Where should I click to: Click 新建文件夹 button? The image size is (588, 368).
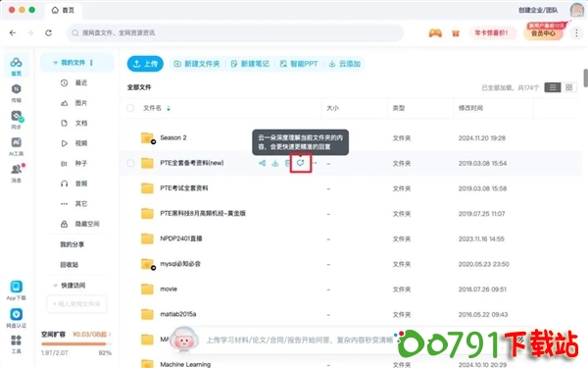click(197, 64)
